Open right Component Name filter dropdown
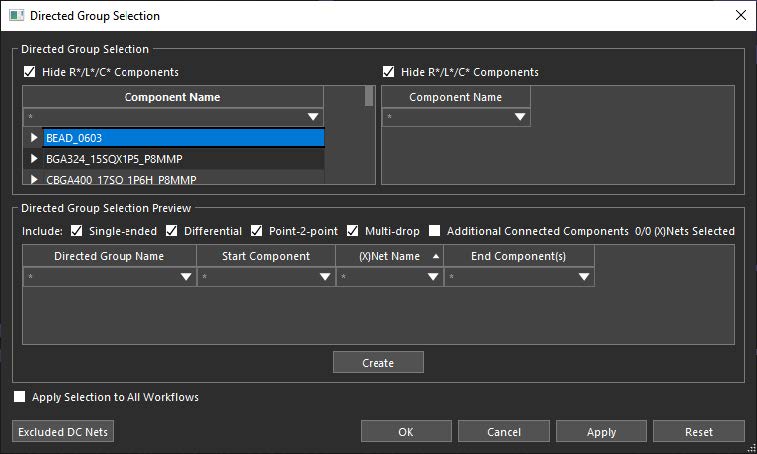757x454 pixels. (x=520, y=117)
